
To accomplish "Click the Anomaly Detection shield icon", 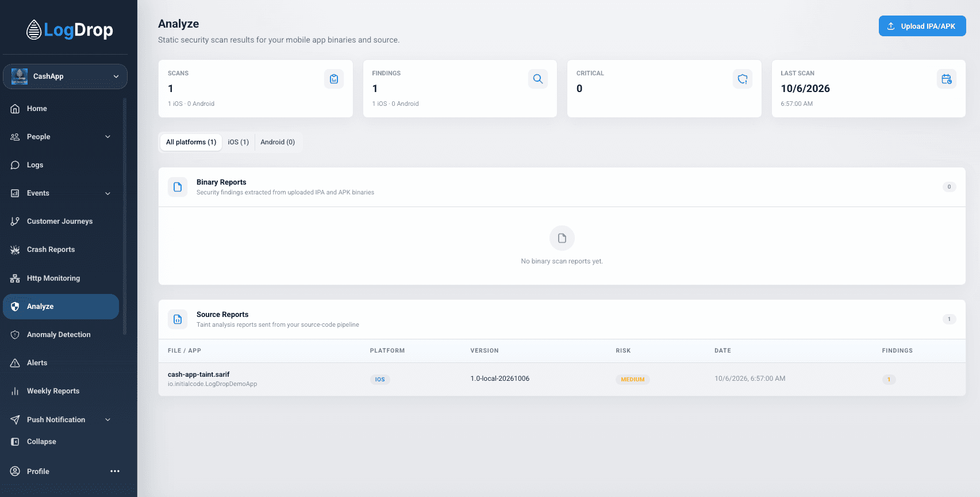I will 15,335.
